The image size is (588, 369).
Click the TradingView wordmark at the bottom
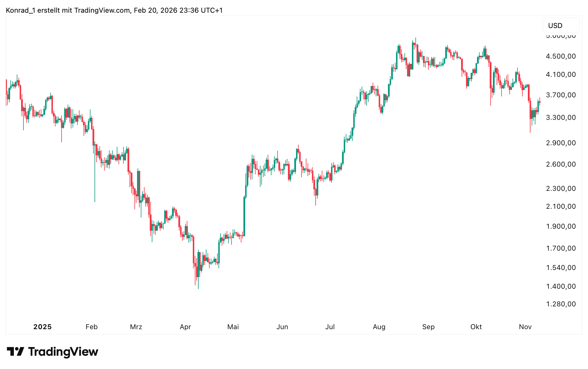tap(63, 352)
